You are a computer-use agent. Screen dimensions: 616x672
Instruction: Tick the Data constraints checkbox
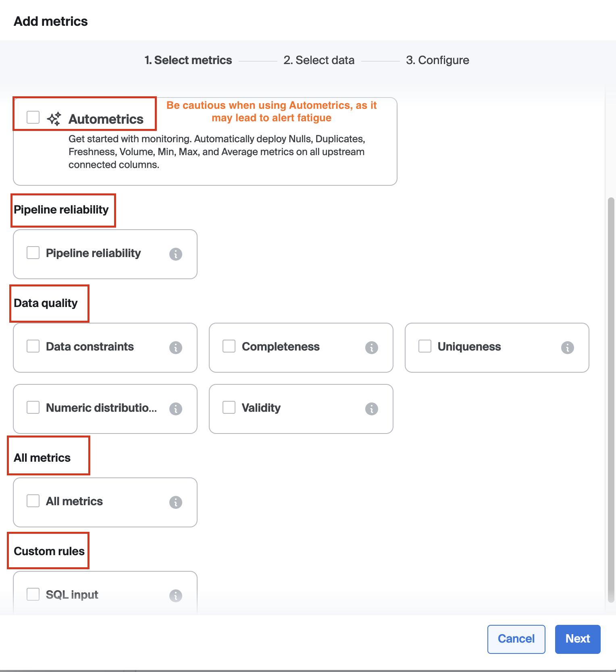pos(33,346)
